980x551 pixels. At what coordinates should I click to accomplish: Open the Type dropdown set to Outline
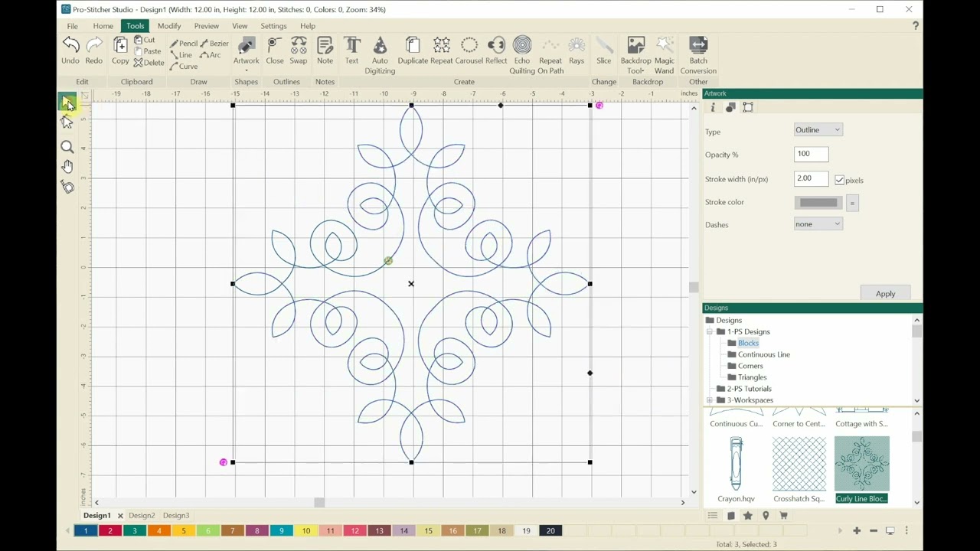pyautogui.click(x=818, y=130)
